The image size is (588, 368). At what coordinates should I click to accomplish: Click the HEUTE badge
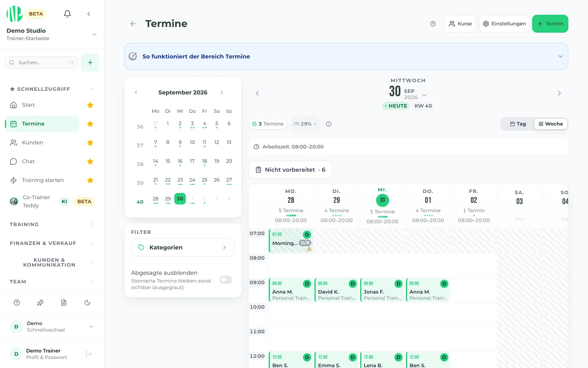[396, 106]
